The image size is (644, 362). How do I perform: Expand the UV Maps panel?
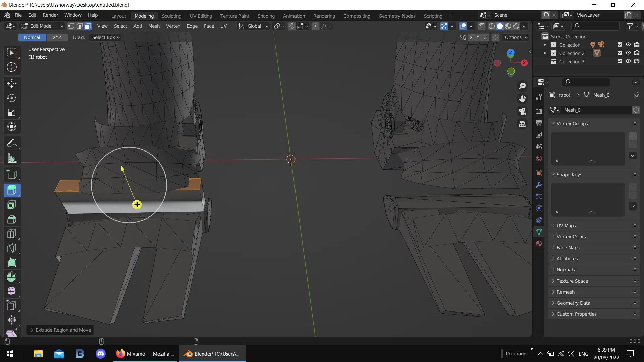pos(566,226)
